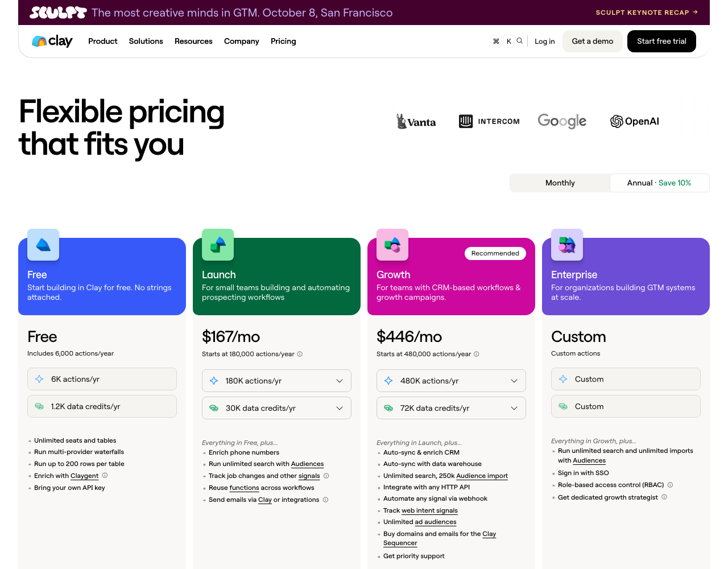Open the Company menu

[x=242, y=41]
